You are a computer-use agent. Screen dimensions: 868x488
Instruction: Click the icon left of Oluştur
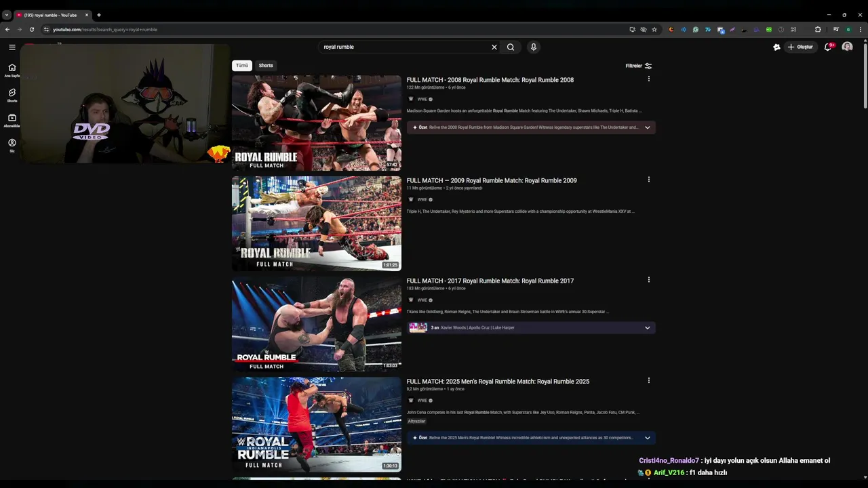point(776,47)
